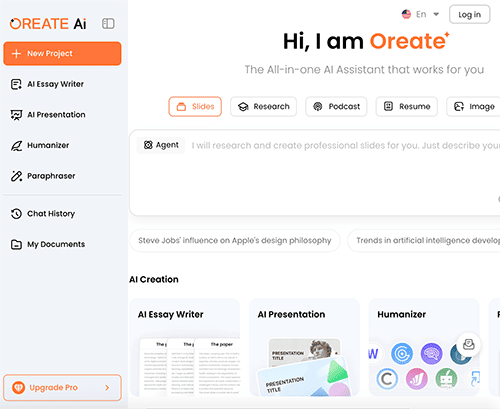The image size is (500, 409).
Task: Click the AI Creation heading
Action: pyautogui.click(x=154, y=279)
